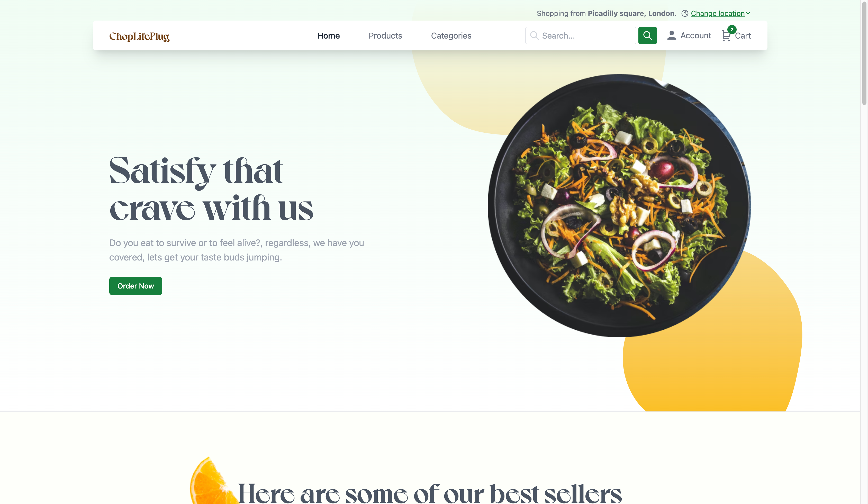This screenshot has width=868, height=504.
Task: Click the salad bowl hero image
Action: (x=619, y=206)
